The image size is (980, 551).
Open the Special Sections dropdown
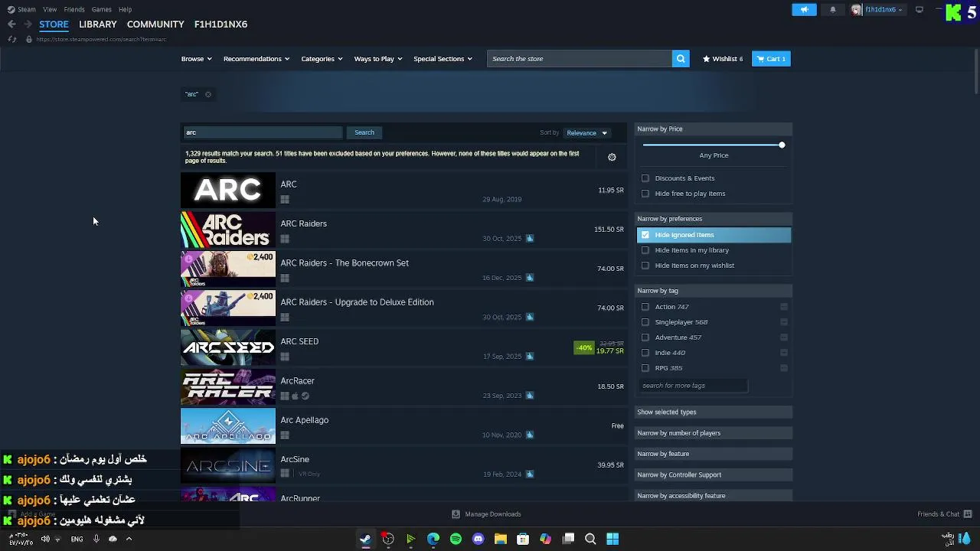tap(443, 59)
